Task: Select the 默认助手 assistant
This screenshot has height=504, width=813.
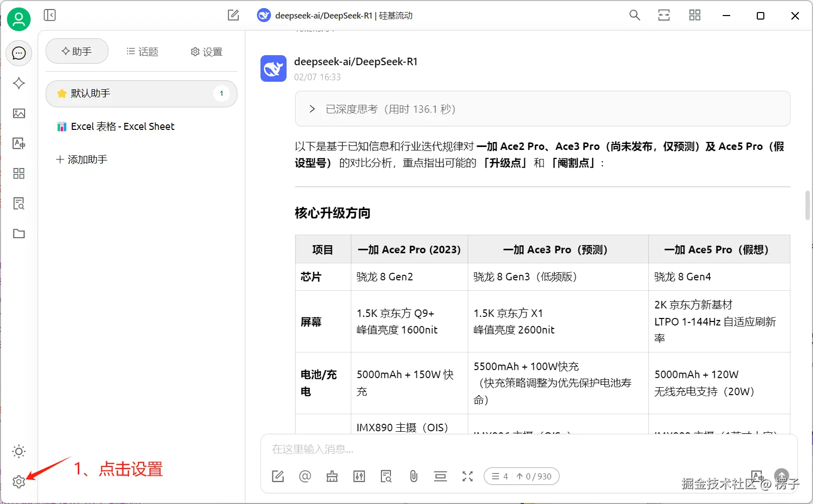Action: (x=142, y=94)
